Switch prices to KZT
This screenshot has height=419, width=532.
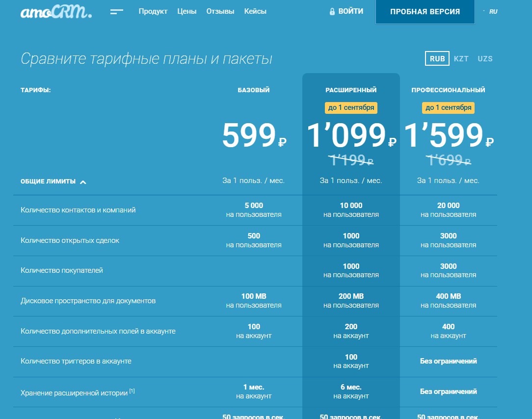click(x=461, y=59)
